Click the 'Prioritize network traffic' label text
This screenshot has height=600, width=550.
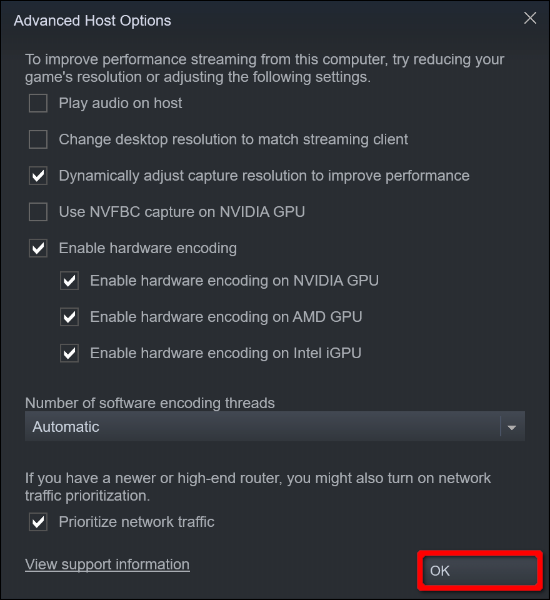click(x=136, y=522)
